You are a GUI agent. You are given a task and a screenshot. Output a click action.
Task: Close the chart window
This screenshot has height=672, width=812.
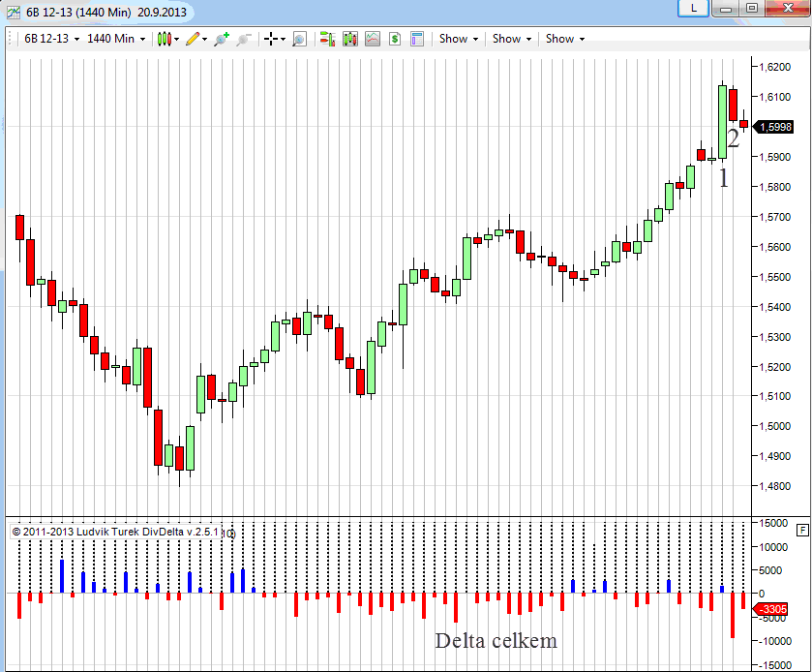click(788, 9)
